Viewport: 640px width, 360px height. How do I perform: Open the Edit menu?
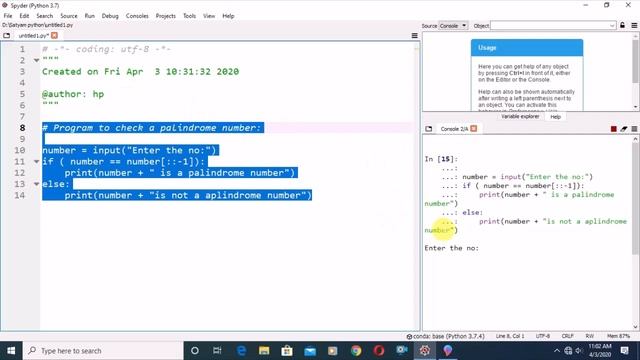[x=24, y=16]
